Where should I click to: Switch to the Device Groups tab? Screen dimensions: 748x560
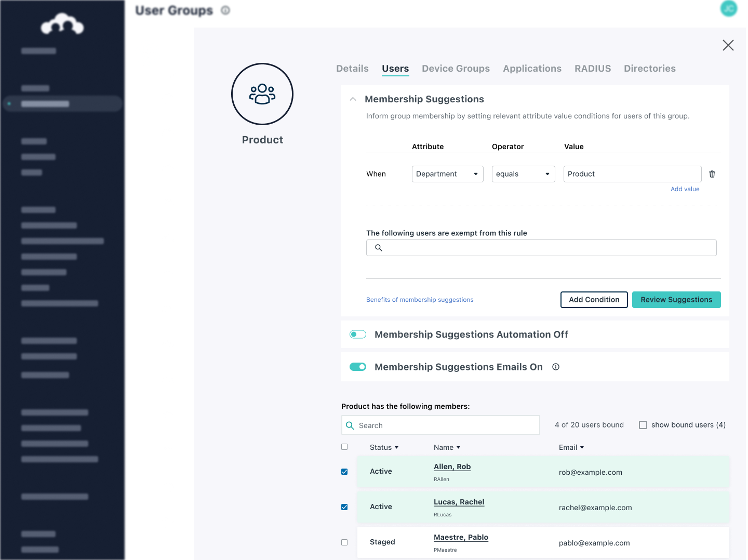456,68
